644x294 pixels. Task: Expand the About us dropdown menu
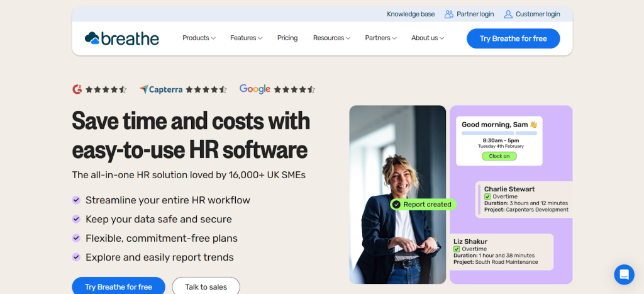coord(428,38)
